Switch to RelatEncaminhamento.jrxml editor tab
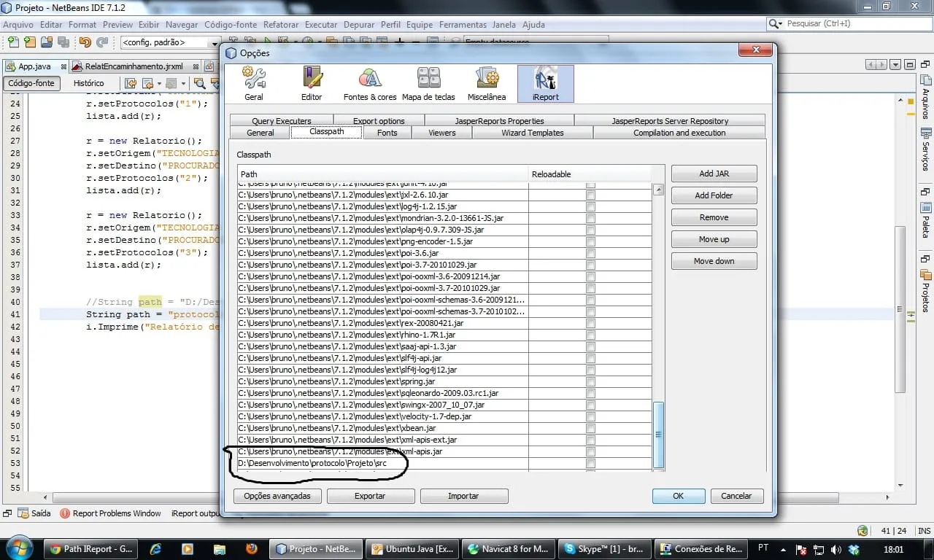The height and width of the screenshot is (560, 934). [134, 66]
